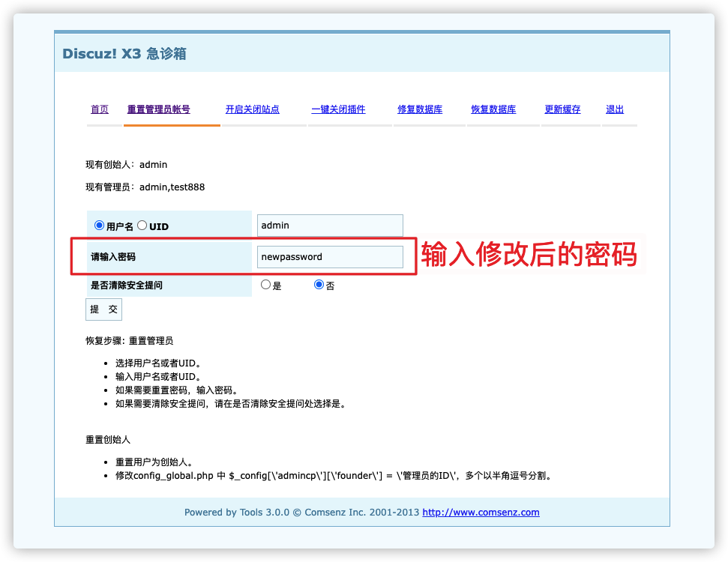
Task: Click the 现有管理员: admin,test888 text
Action: 145,187
